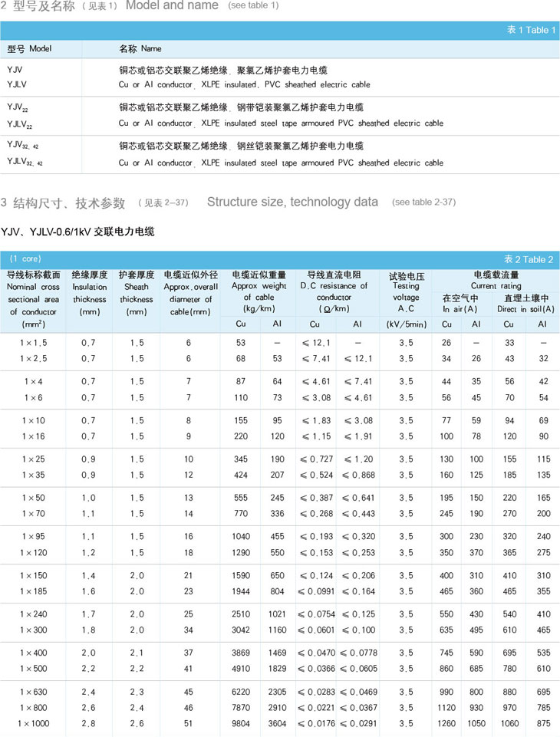Viewport: 560px width, 737px height.
Task: Click the '1×800' conductor size cell
Action: click(x=34, y=708)
